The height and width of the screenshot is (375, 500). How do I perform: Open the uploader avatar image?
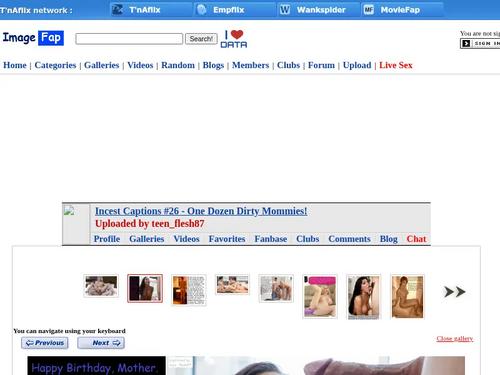(69, 211)
